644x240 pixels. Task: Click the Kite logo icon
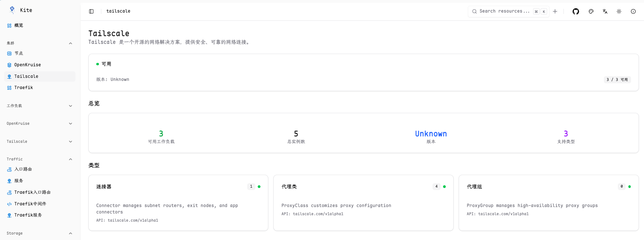[x=12, y=10]
